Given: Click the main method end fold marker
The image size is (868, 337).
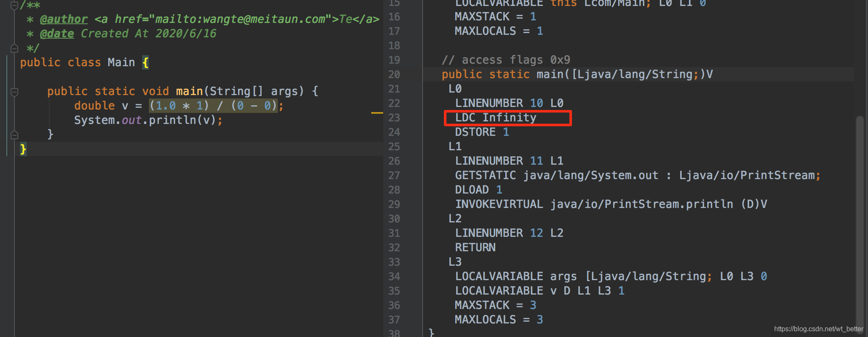Looking at the screenshot, I should (x=14, y=135).
